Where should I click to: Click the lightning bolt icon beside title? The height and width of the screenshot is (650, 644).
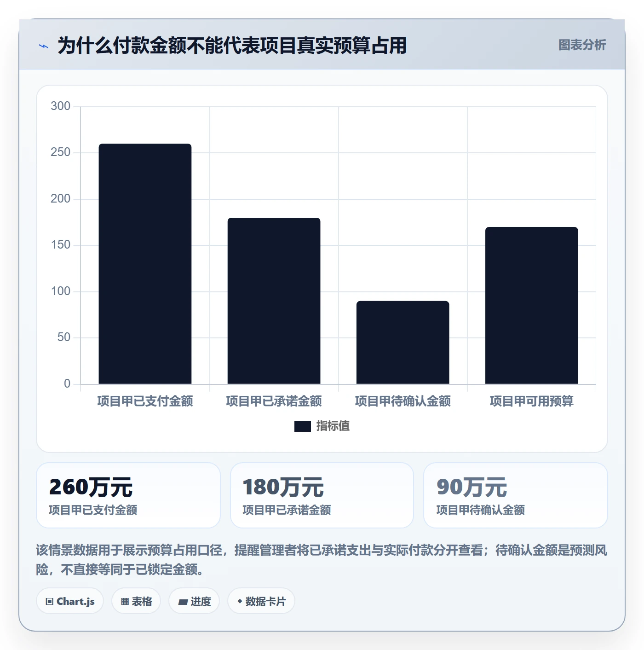pyautogui.click(x=44, y=46)
